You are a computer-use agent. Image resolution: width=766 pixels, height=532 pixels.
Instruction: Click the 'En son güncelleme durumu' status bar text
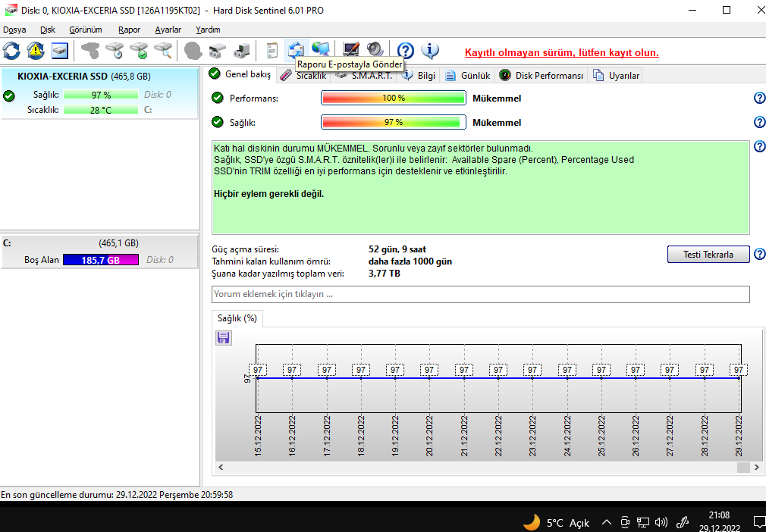point(117,494)
